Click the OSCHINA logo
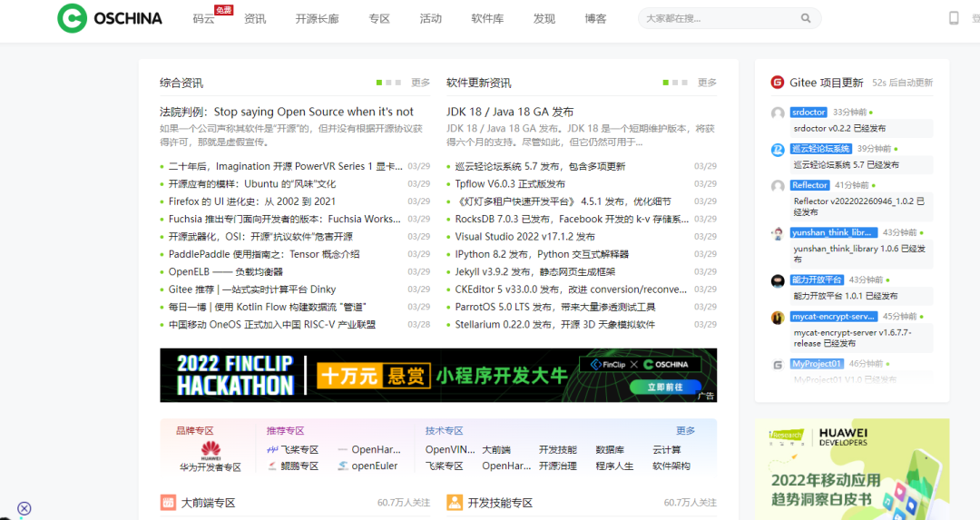Viewport: 980px width, 520px height. pyautogui.click(x=110, y=18)
